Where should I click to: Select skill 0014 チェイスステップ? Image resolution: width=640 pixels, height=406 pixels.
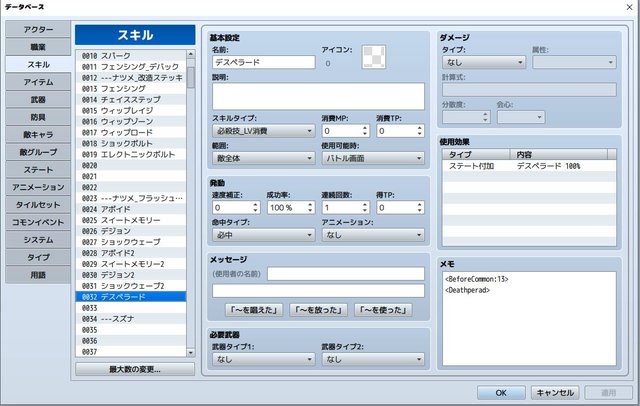tap(131, 100)
